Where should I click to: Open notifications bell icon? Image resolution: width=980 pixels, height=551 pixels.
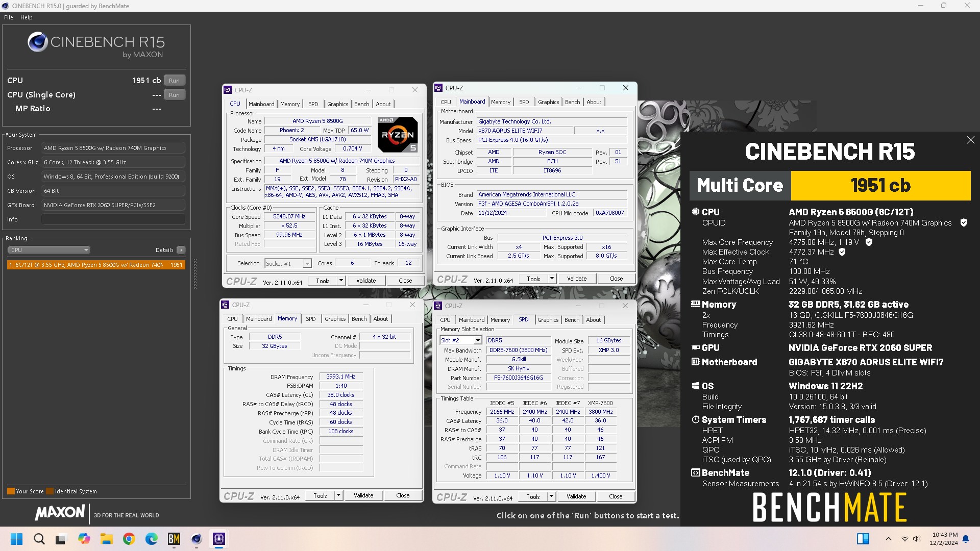966,539
